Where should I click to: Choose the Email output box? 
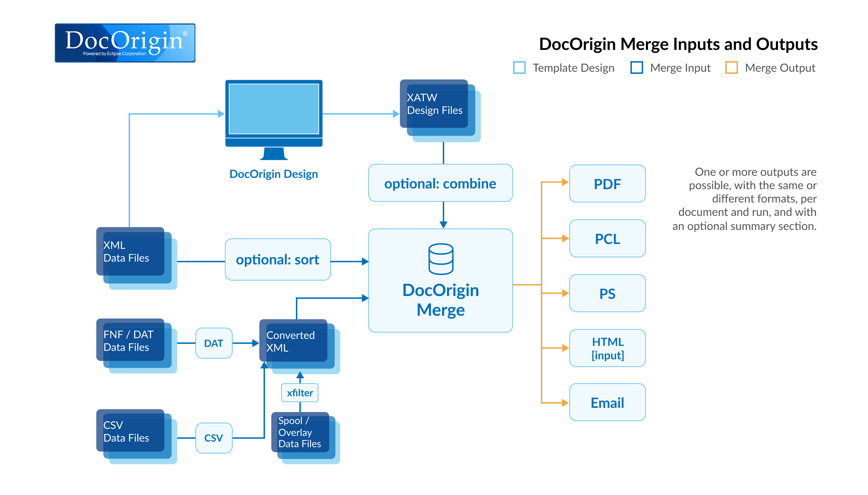point(607,403)
